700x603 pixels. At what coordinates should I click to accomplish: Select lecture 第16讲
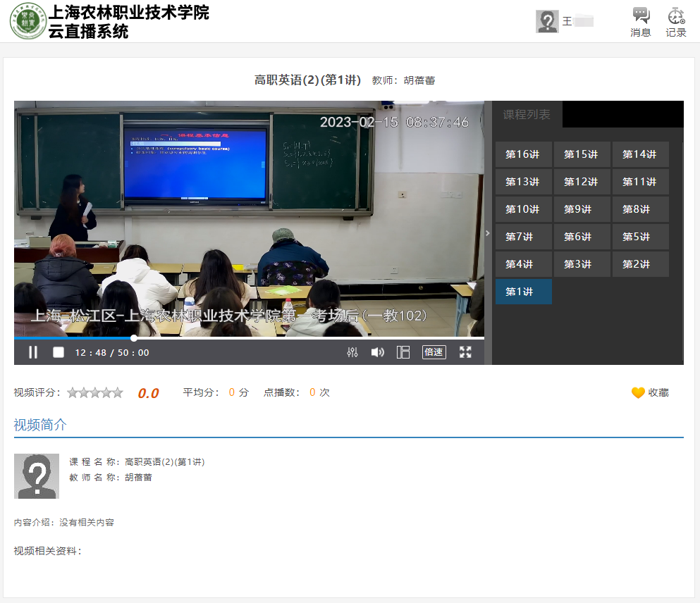coord(523,154)
